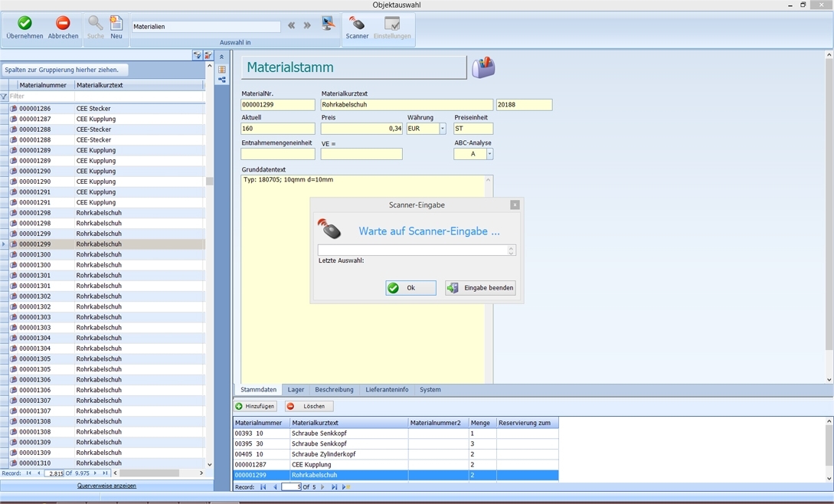Open the Währung EUR dropdown
The width and height of the screenshot is (834, 504).
click(442, 129)
